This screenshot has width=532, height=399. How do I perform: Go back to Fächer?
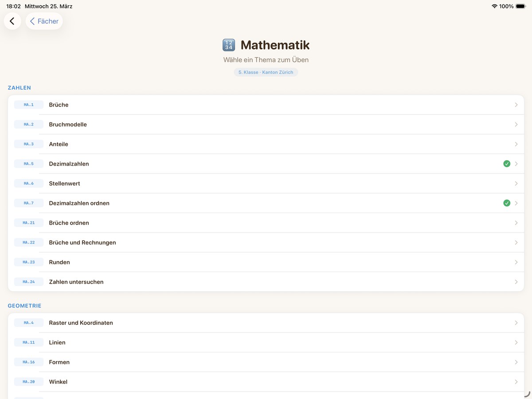click(x=44, y=21)
